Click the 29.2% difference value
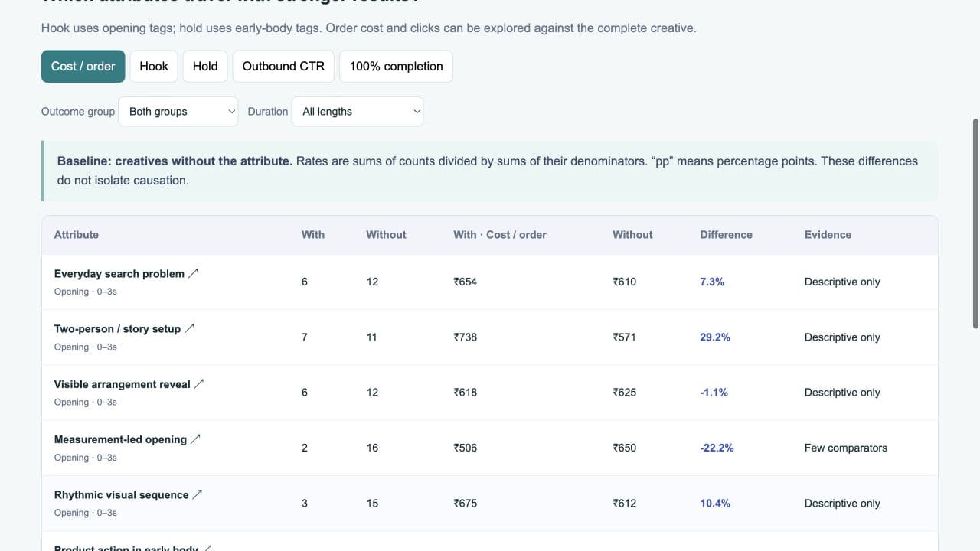 tap(715, 337)
